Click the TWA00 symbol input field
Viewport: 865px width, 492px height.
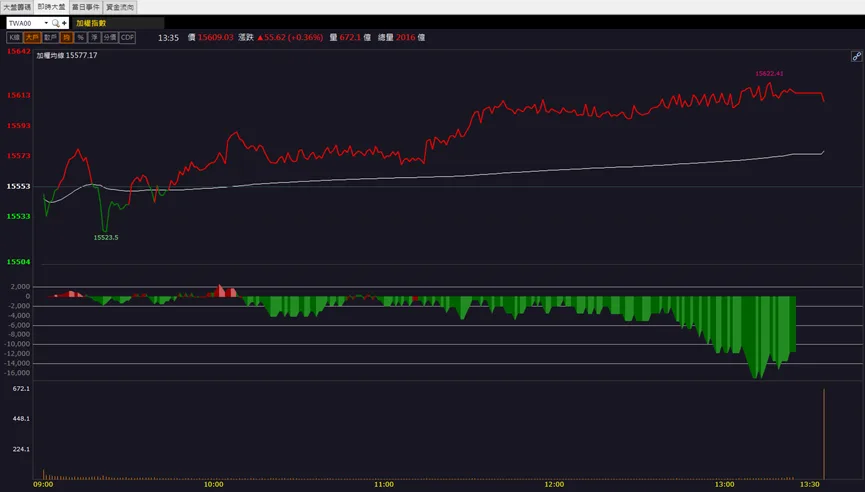[x=25, y=23]
